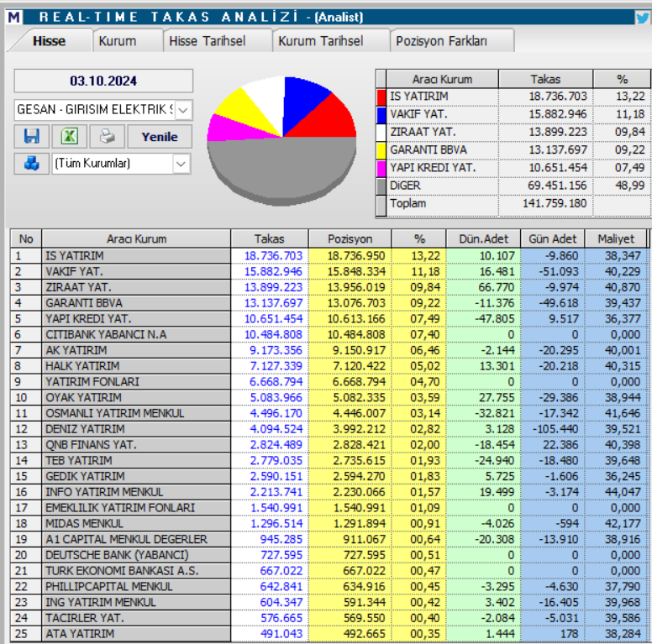652x644 pixels.
Task: Select the OSMANLI YATIRIM MENKUL row
Action: [329, 413]
